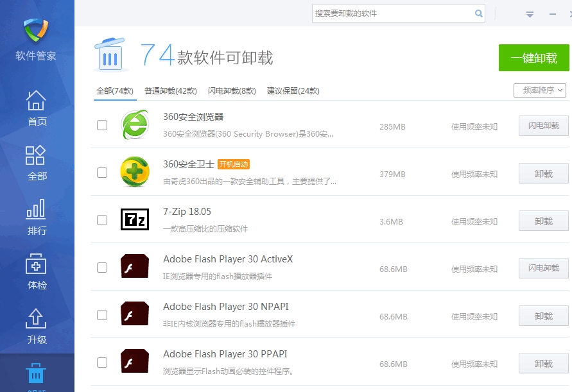Select the 卸载 trash icon in sidebar
Viewport: 572px width, 392px height.
(x=36, y=373)
